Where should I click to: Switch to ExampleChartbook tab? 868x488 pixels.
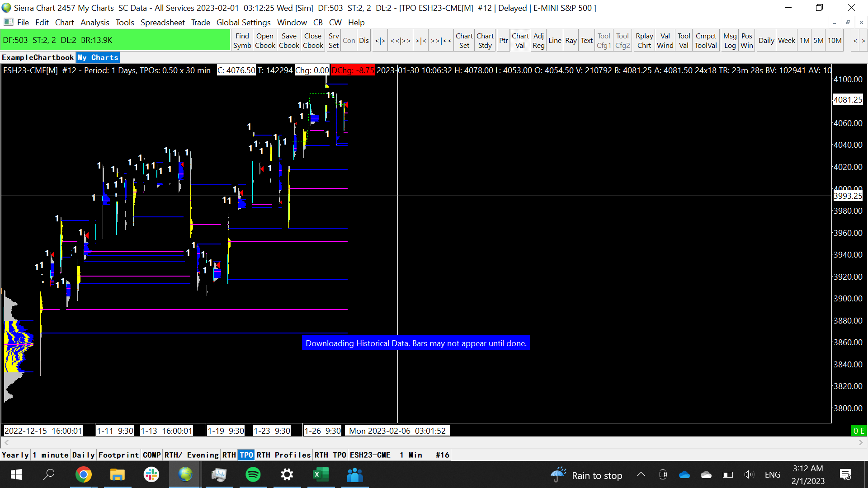pos(38,57)
